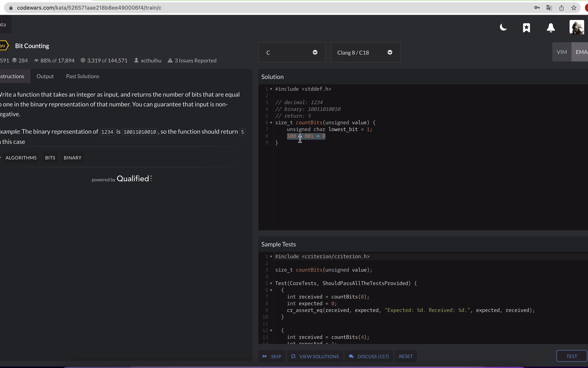Click the user profile avatar
The width and height of the screenshot is (588, 368).
coord(576,27)
